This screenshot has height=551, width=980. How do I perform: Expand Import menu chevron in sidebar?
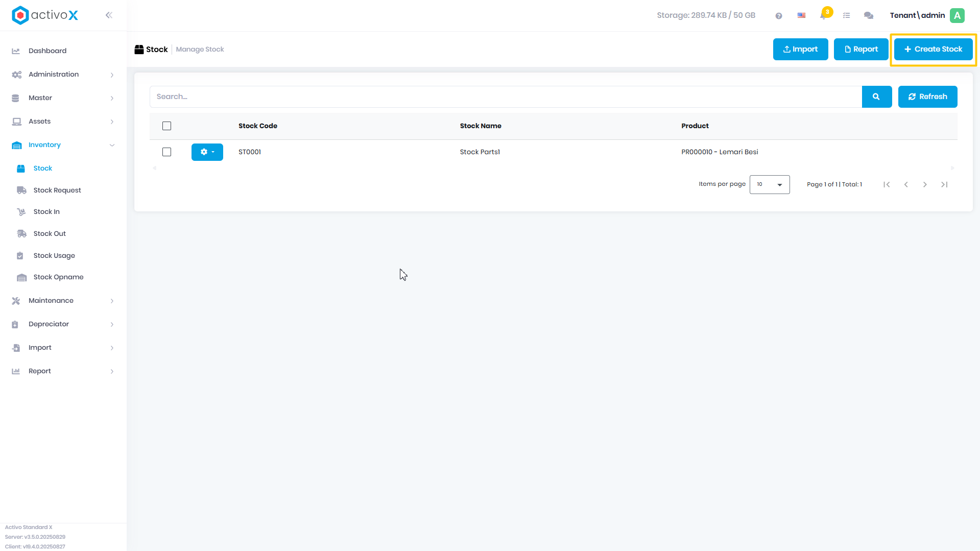(x=112, y=348)
